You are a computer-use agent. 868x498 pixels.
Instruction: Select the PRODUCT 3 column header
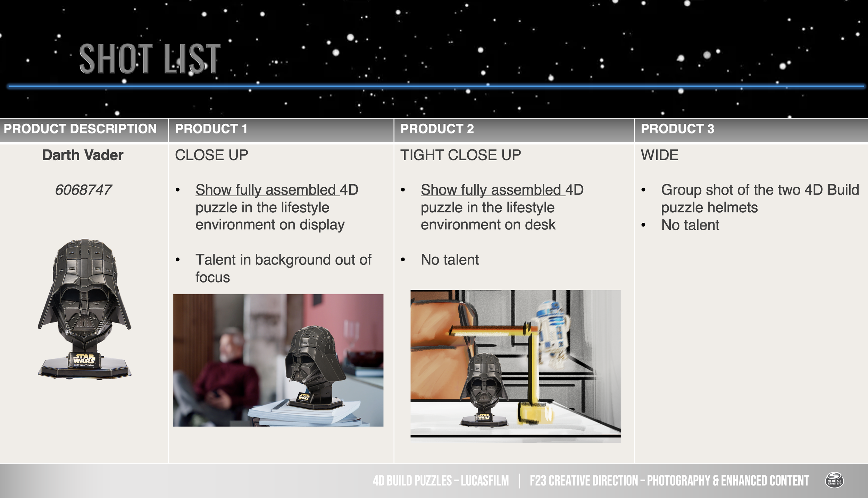677,129
